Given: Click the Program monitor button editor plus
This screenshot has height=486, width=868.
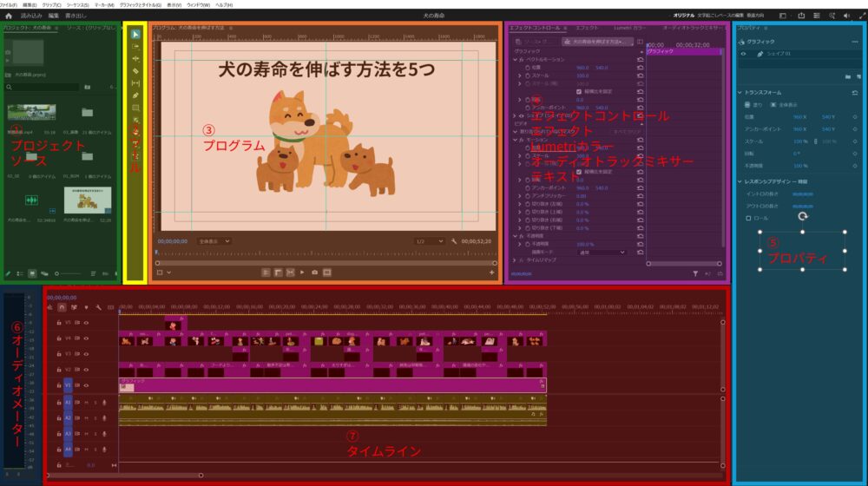Looking at the screenshot, I should click(491, 273).
